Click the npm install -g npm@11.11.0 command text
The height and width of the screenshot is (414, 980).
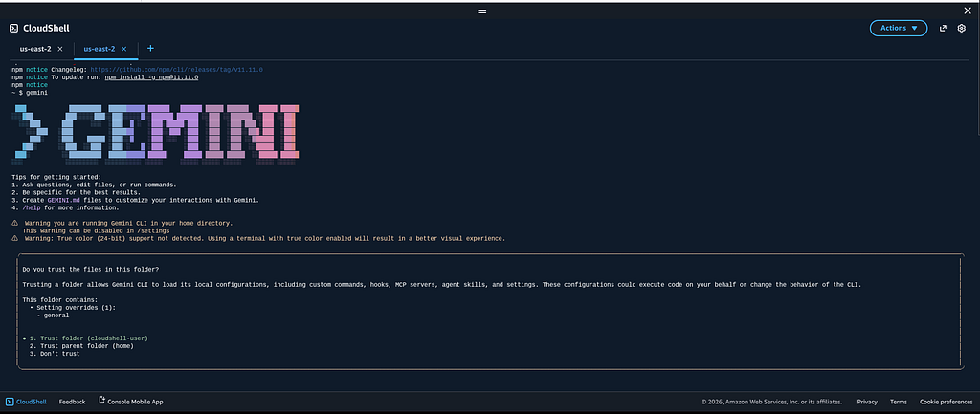151,76
